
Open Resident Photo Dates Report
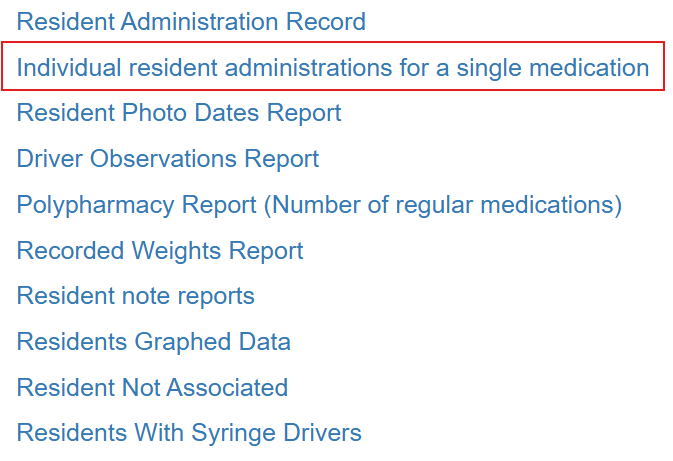point(179,113)
